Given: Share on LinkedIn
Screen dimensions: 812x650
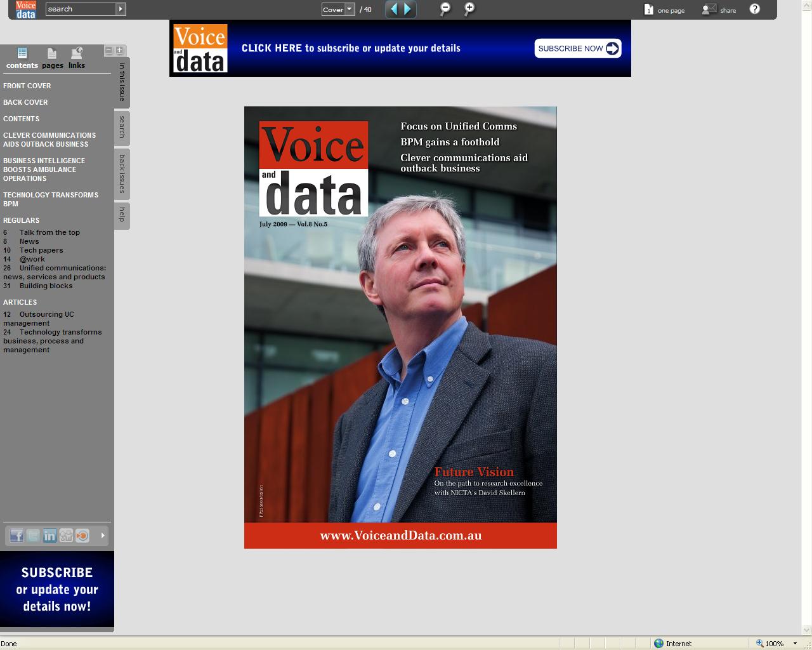Looking at the screenshot, I should 49,536.
